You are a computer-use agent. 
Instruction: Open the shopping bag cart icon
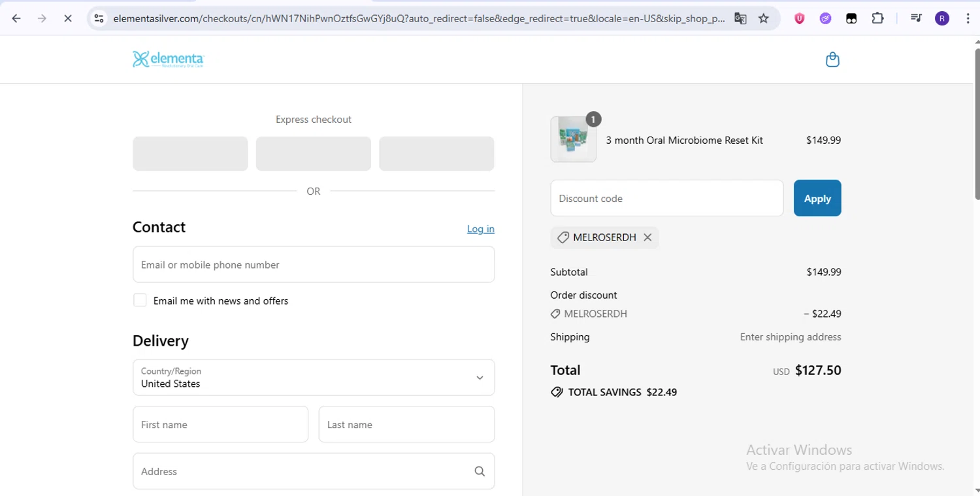832,59
